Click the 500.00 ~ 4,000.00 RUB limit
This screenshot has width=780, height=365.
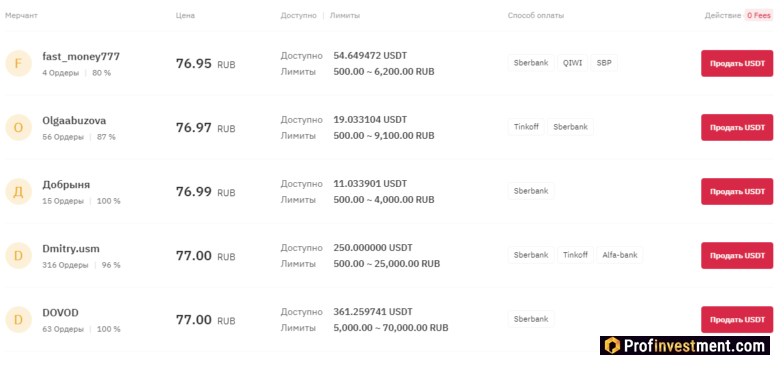(x=384, y=200)
